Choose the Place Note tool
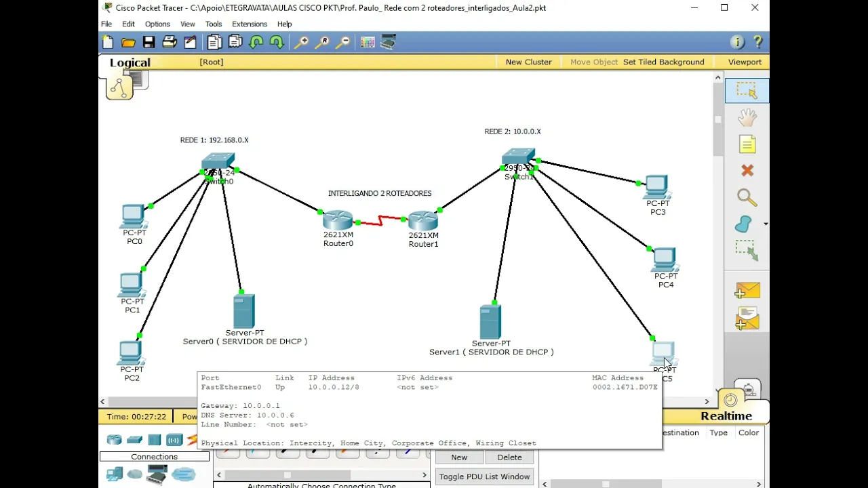Viewport: 868px width, 488px height. tap(747, 144)
